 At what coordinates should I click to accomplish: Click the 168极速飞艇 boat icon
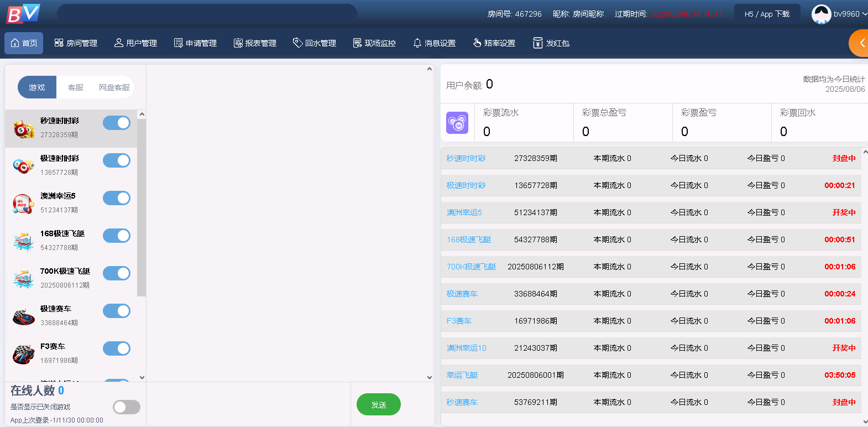click(x=23, y=241)
